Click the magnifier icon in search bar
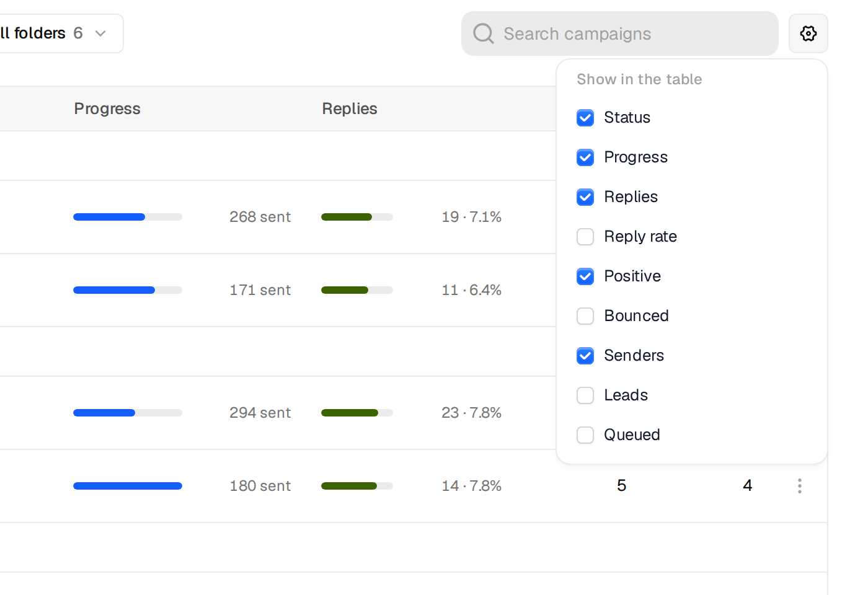The image size is (868, 595). [484, 33]
